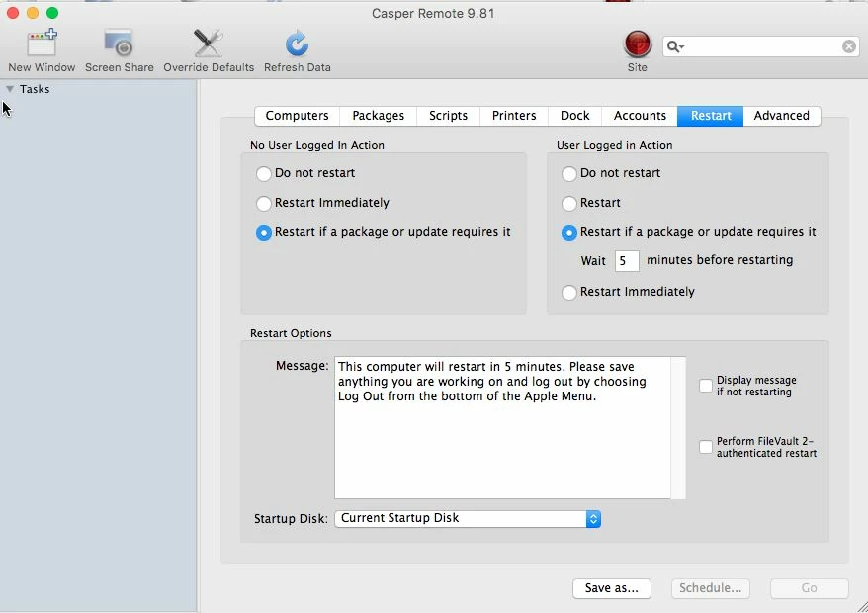Close the Casper Remote window

coord(13,13)
